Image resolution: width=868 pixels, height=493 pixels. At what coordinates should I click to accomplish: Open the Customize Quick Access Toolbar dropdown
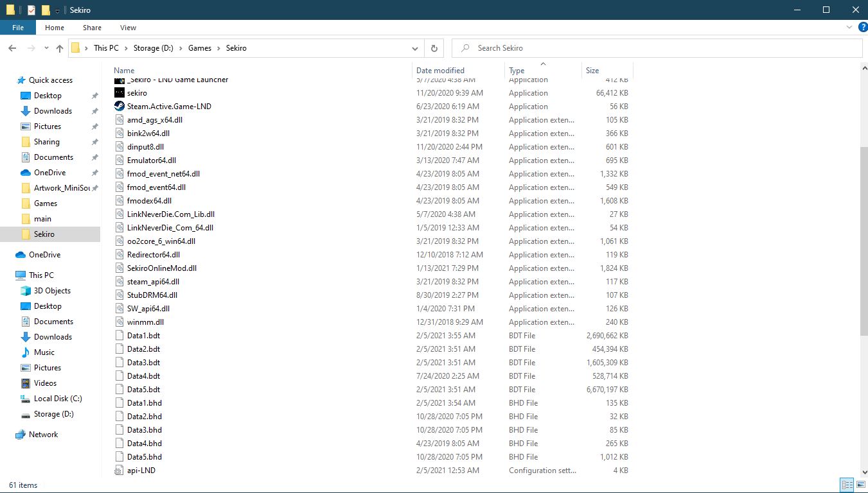coord(57,10)
